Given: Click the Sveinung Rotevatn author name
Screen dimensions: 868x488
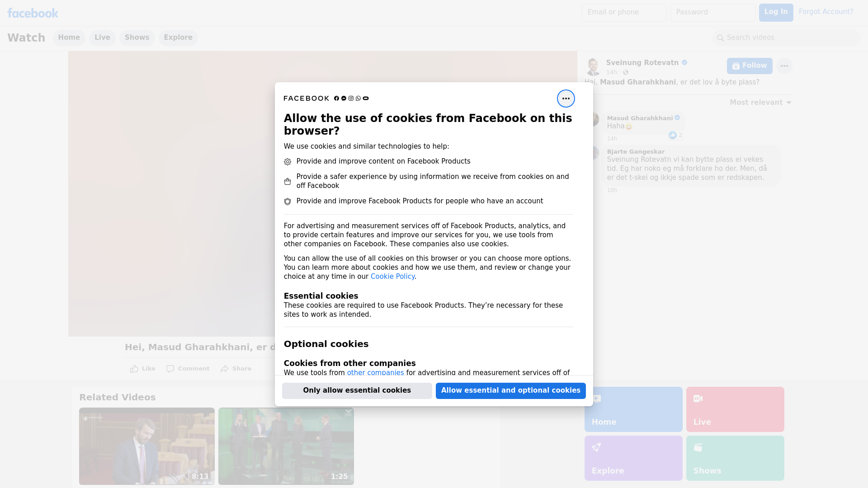Looking at the screenshot, I should pos(642,63).
